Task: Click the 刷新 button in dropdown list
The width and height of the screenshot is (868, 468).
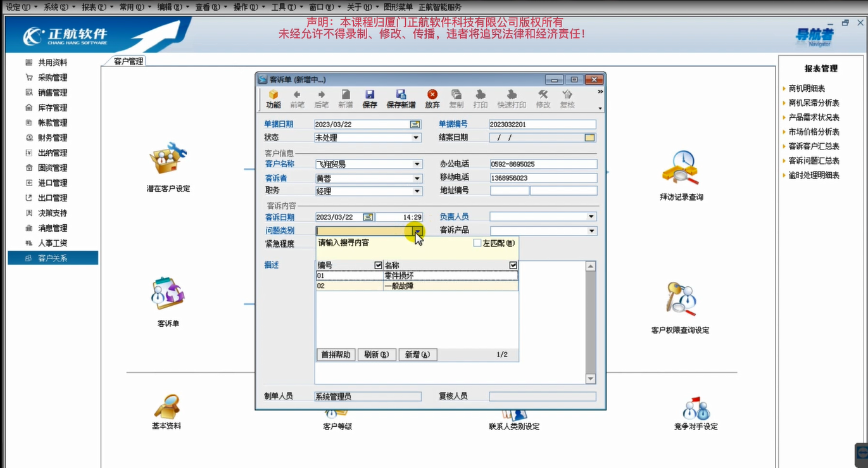Action: [377, 355]
